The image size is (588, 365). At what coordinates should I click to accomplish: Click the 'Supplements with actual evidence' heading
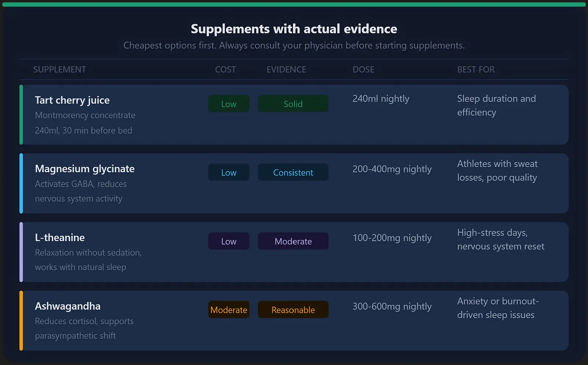click(294, 29)
